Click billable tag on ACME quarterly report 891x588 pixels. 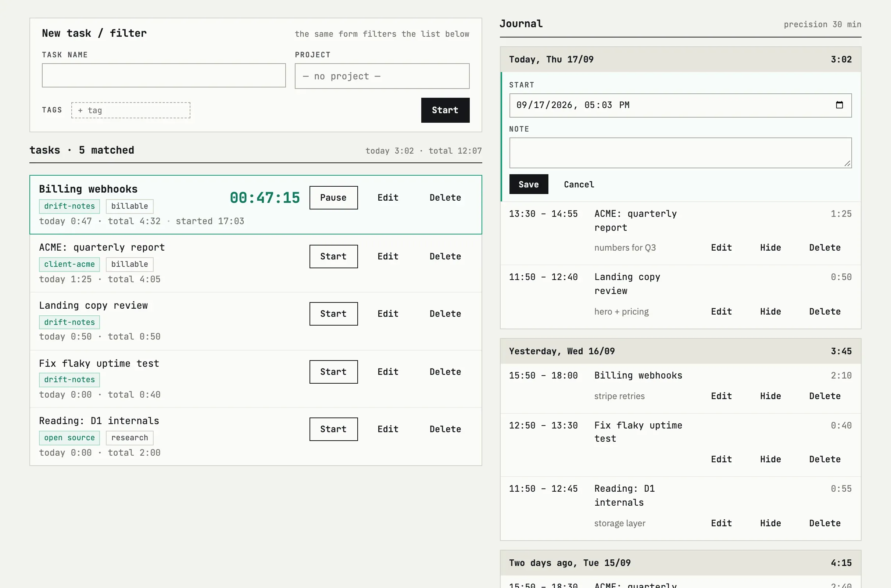coord(129,264)
